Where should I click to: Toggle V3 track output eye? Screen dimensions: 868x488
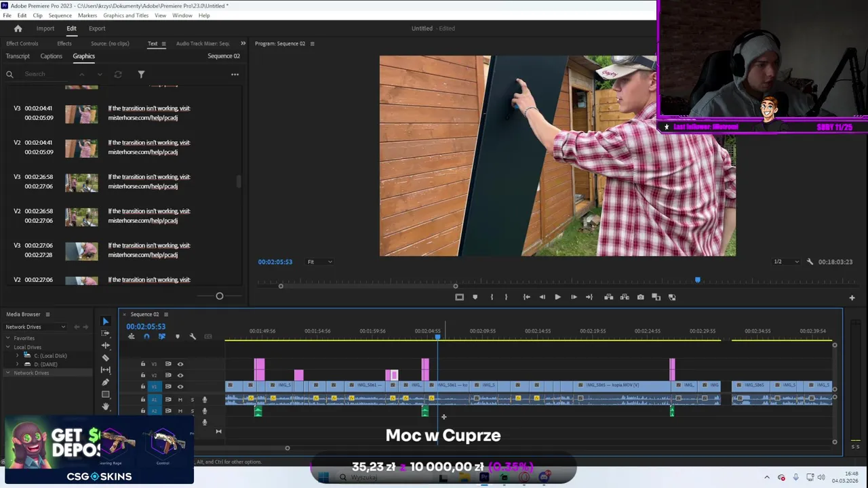pyautogui.click(x=180, y=364)
